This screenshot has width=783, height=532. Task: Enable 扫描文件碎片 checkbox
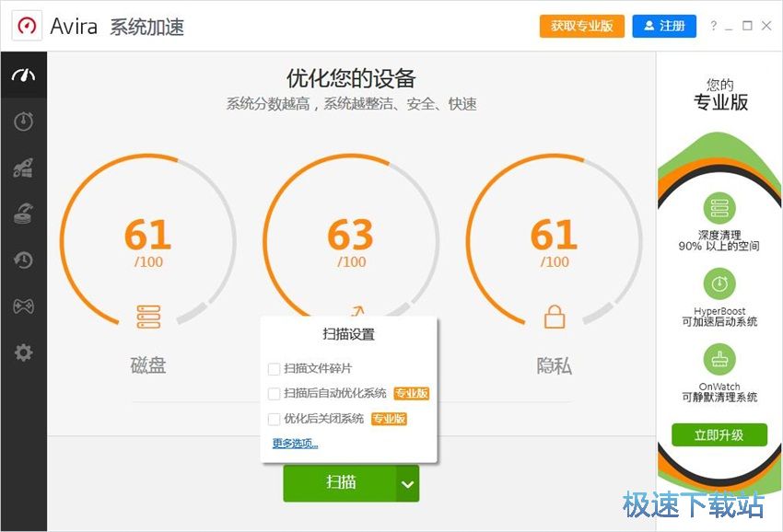274,369
